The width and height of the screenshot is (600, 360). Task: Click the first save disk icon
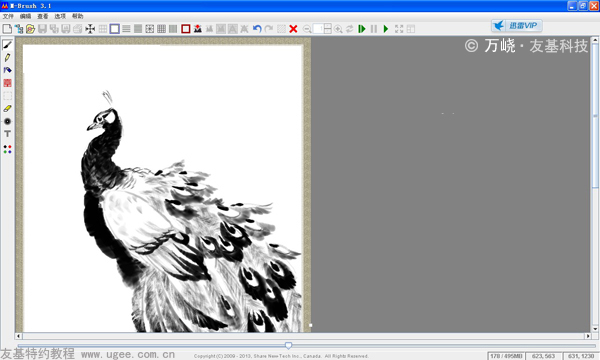[42, 29]
